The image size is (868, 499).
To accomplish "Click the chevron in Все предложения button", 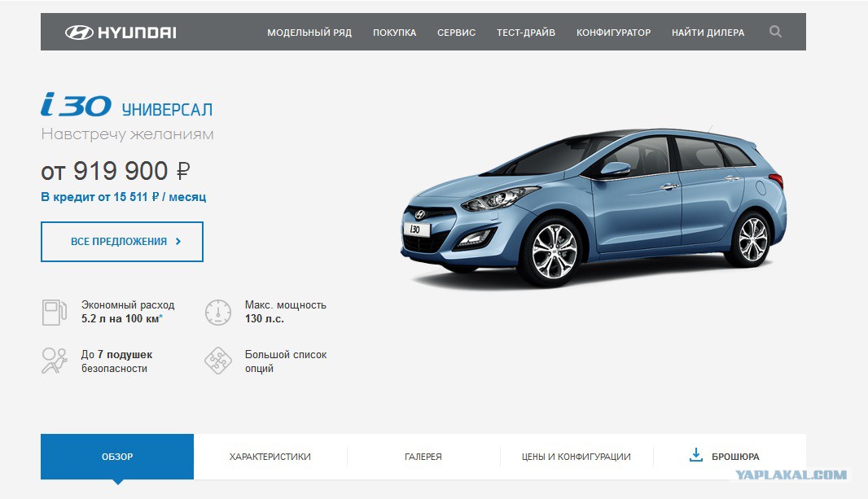I will coord(178,241).
